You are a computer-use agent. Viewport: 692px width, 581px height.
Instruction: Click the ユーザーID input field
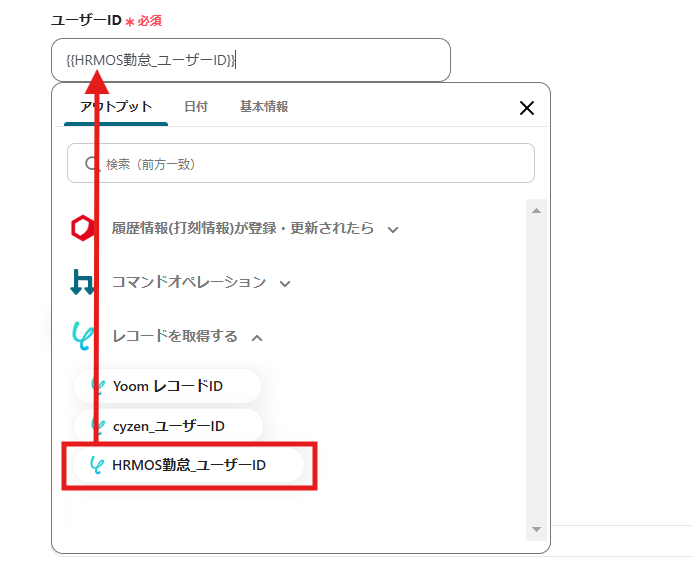pyautogui.click(x=251, y=60)
